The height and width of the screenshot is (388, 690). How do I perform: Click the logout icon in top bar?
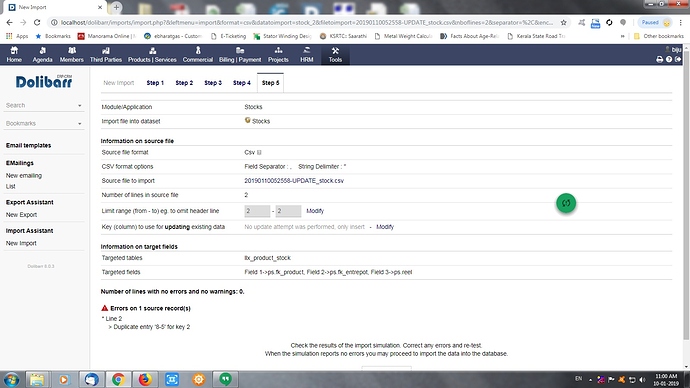(678, 59)
